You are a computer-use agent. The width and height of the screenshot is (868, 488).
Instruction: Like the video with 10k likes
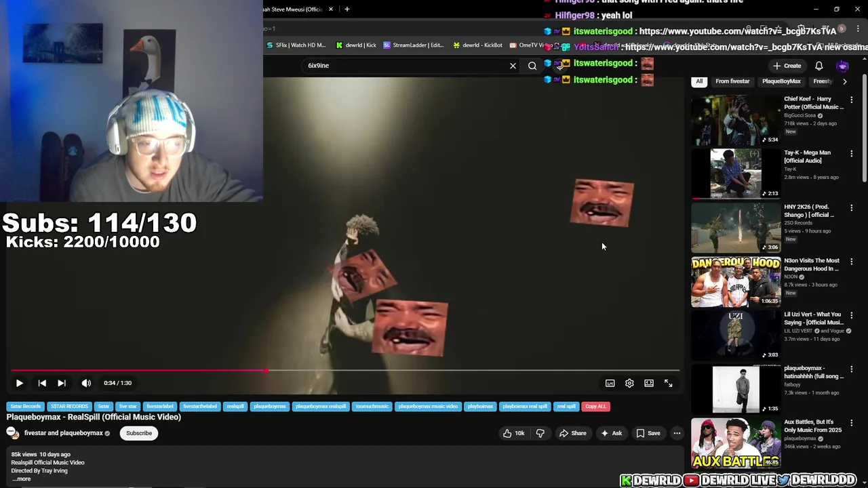click(x=513, y=433)
